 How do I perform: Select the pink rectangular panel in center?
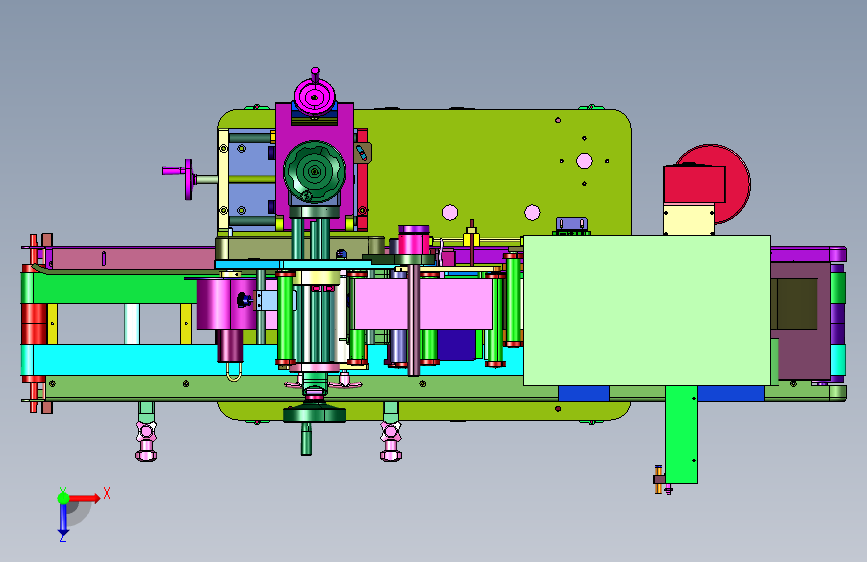pos(424,304)
